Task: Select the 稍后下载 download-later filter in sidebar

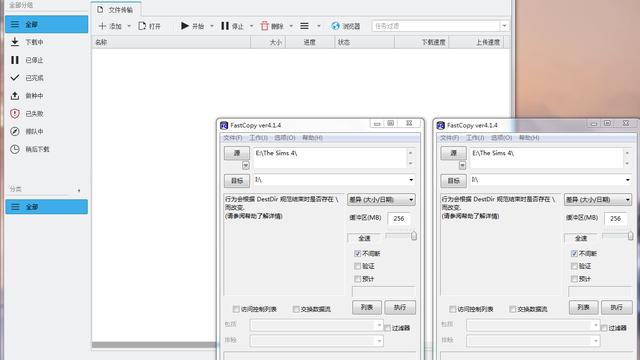Action: pos(47,149)
